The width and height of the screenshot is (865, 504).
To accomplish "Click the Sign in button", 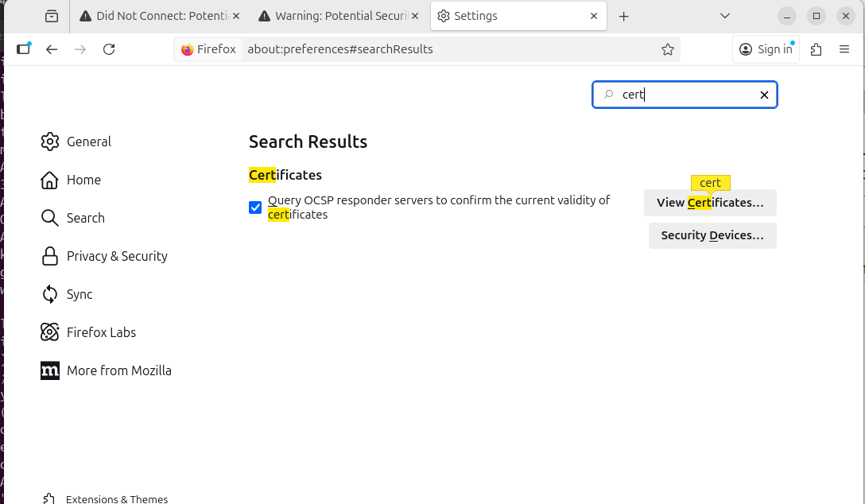I will pyautogui.click(x=766, y=49).
